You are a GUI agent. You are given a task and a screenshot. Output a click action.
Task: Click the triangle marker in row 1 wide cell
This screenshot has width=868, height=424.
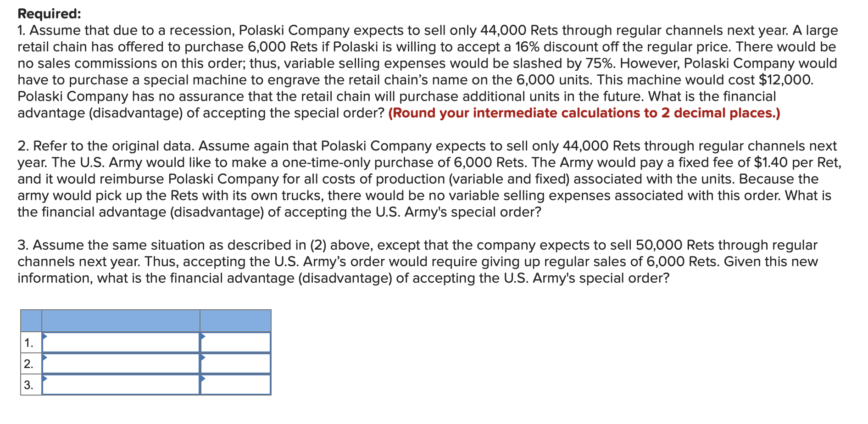tap(45, 336)
